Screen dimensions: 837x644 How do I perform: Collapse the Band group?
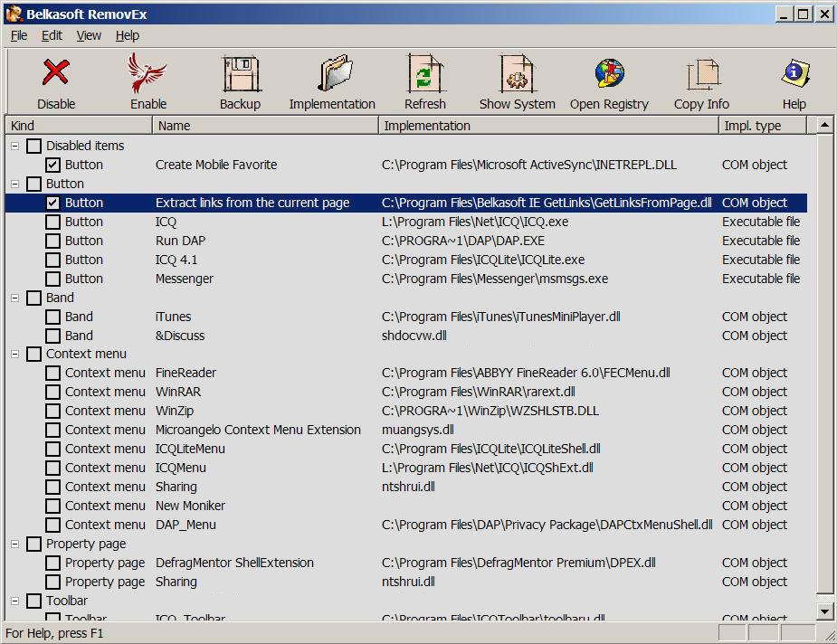tap(15, 298)
